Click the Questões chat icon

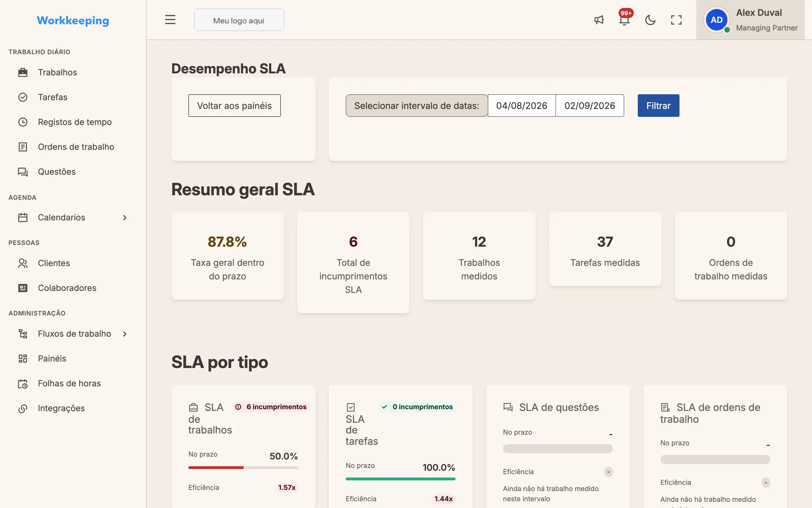tap(23, 172)
